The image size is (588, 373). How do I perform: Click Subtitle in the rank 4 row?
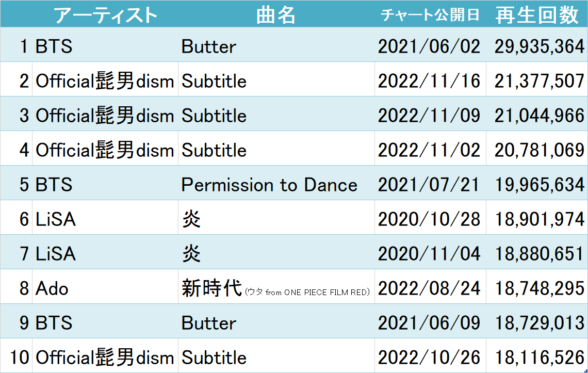214,150
